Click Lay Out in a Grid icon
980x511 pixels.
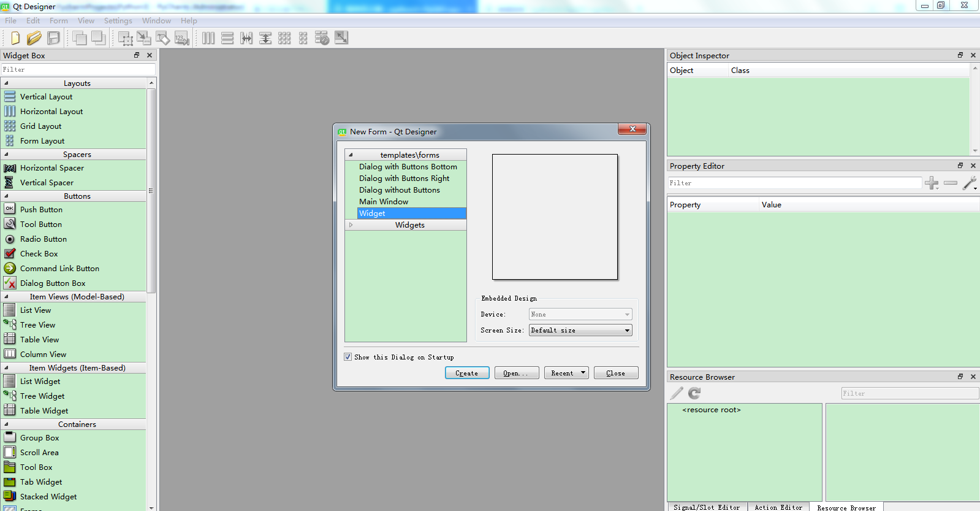(284, 38)
